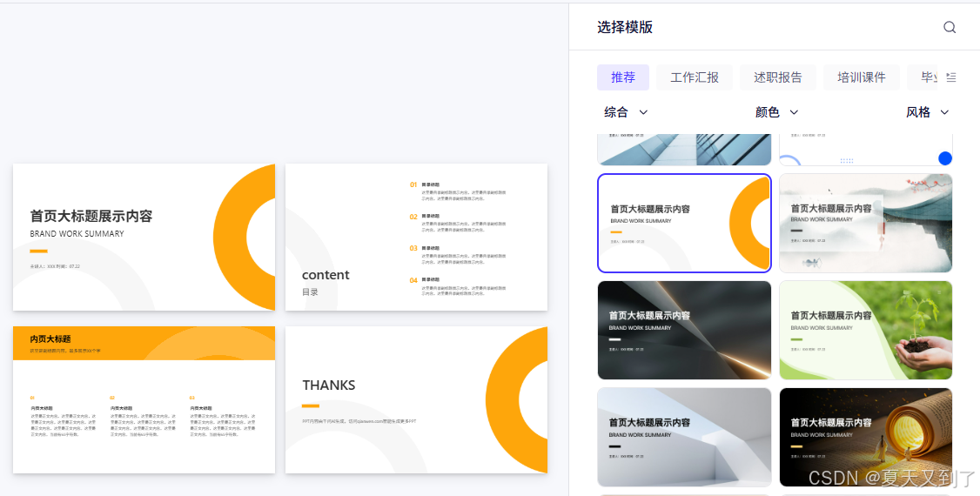Select the partially visible glass building template
Image resolution: width=980 pixels, height=496 pixels.
[x=684, y=150]
